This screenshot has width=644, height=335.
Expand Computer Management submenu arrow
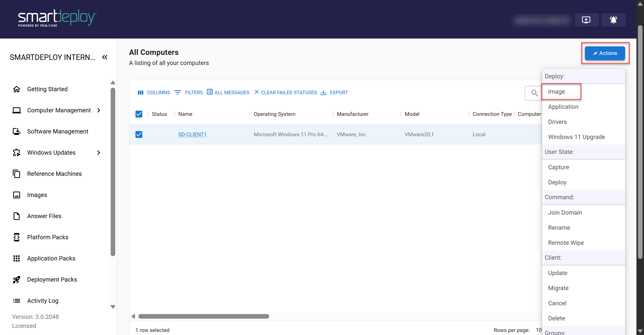pos(99,110)
